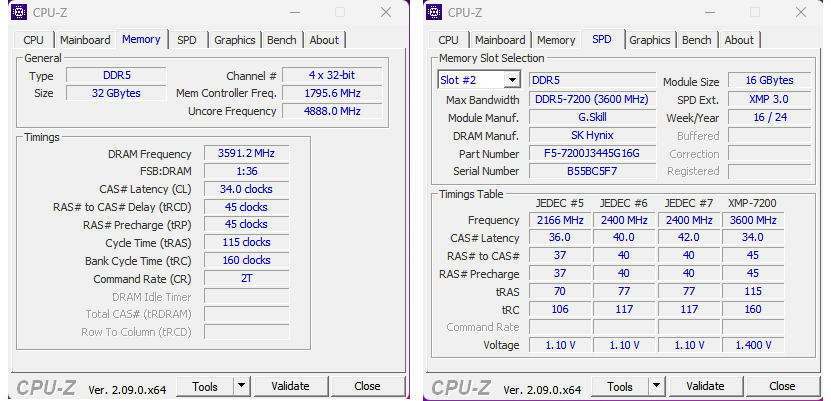Click the DRAM Frequency value 3591.2 MHz
831x401 pixels.
pyautogui.click(x=246, y=154)
